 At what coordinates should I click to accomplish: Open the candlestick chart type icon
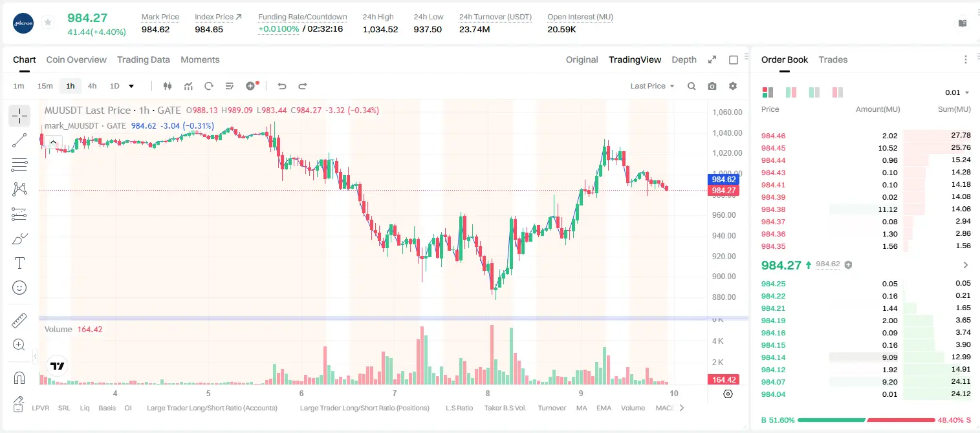(168, 86)
